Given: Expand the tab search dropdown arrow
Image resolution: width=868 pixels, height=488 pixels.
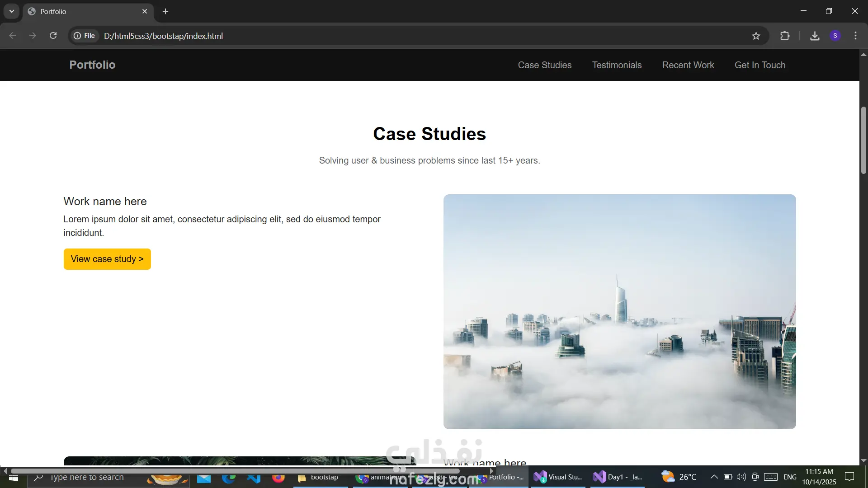Looking at the screenshot, I should pyautogui.click(x=12, y=11).
